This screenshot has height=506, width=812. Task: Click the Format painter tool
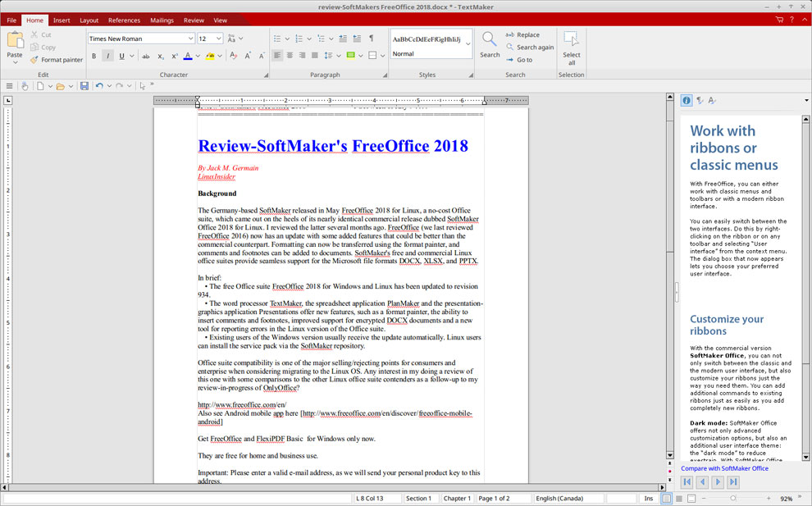pos(57,60)
